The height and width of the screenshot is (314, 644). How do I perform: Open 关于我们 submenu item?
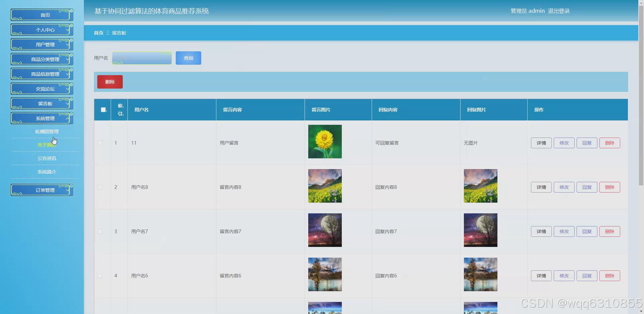click(47, 145)
